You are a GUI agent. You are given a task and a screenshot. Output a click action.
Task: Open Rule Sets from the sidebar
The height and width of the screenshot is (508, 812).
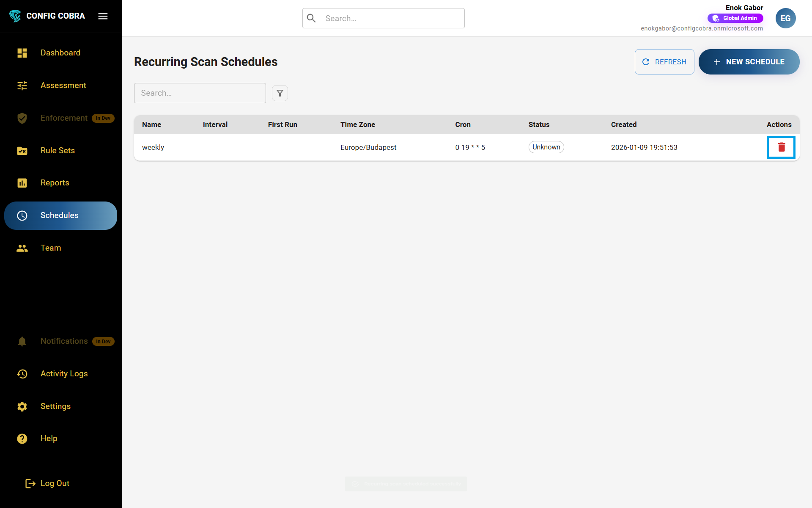[x=58, y=150]
